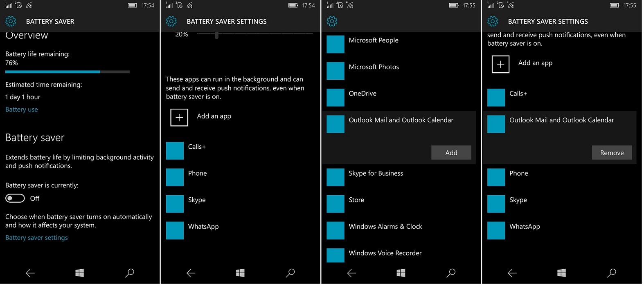Toggle the Battery saver switch currently Off

[15, 198]
